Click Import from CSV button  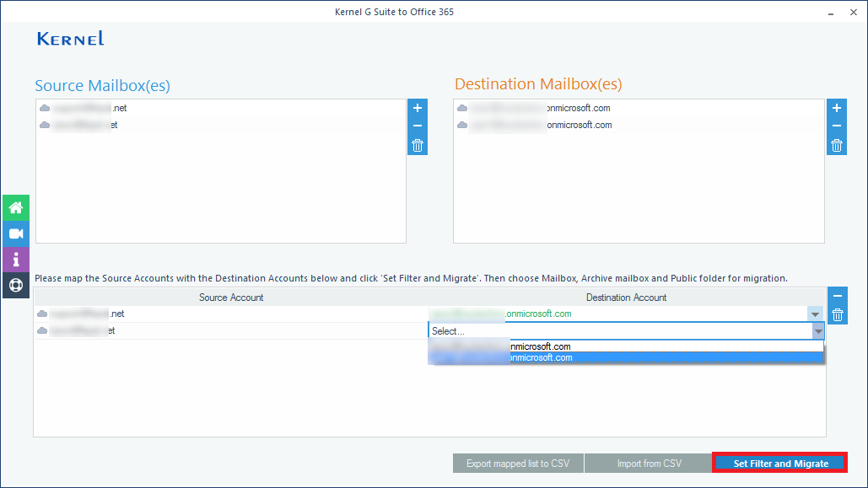point(650,464)
